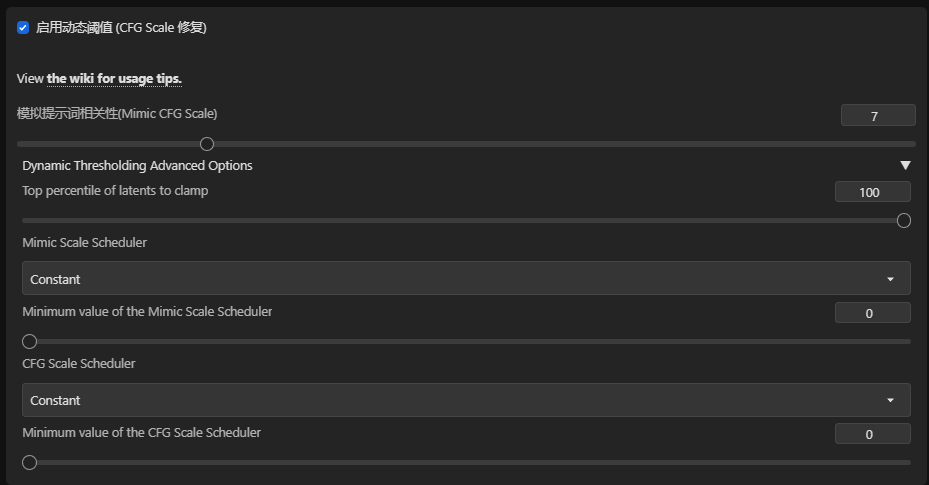This screenshot has width=929, height=485.
Task: Click the middle of the Top percentile slider track
Action: 466,221
